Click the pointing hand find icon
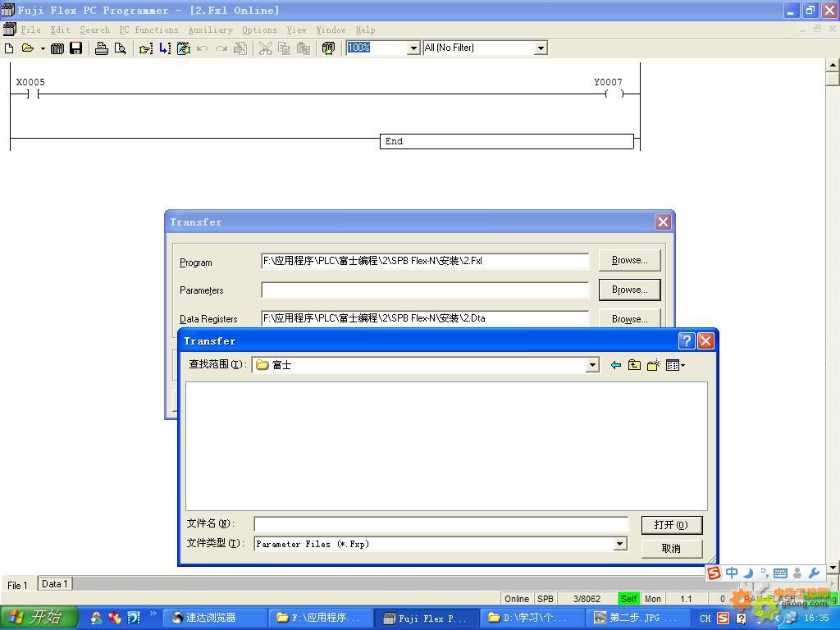Viewport: 840px width, 630px height. coord(146,48)
